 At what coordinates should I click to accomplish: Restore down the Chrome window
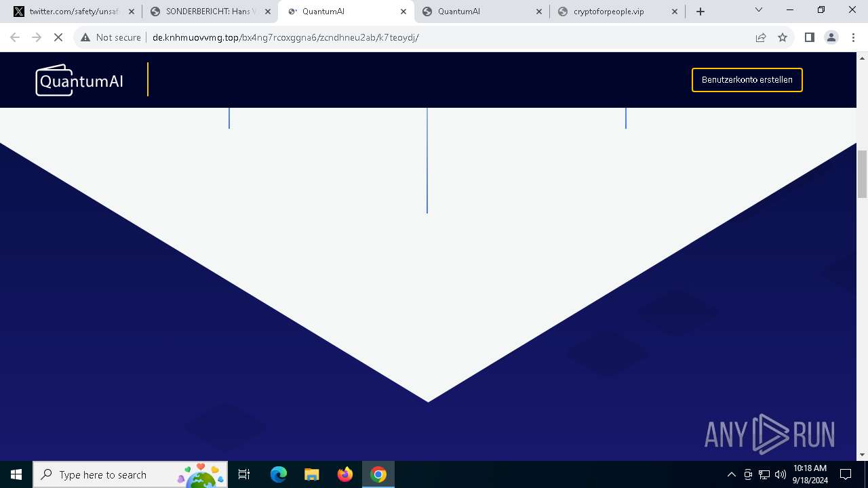click(x=821, y=9)
